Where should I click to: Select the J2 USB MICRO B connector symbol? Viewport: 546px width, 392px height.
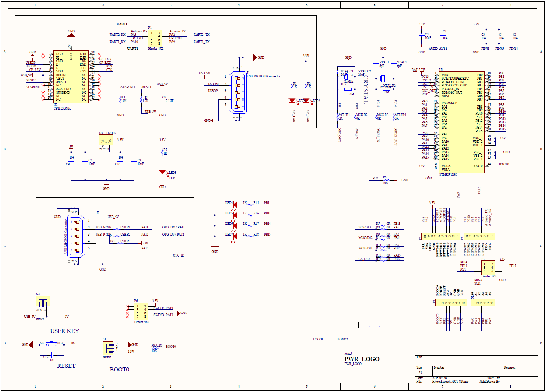(77, 236)
